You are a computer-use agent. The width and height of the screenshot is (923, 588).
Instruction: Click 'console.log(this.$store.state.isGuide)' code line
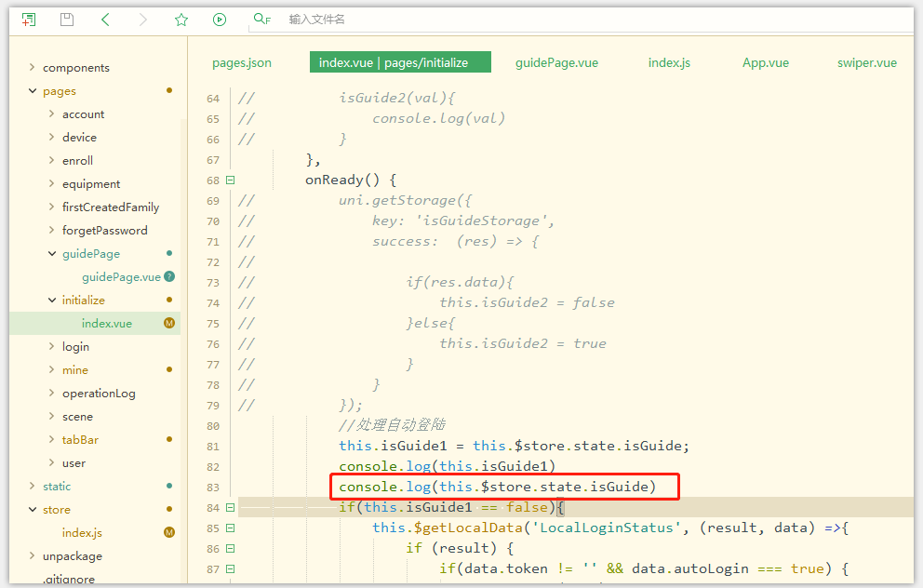pyautogui.click(x=497, y=487)
